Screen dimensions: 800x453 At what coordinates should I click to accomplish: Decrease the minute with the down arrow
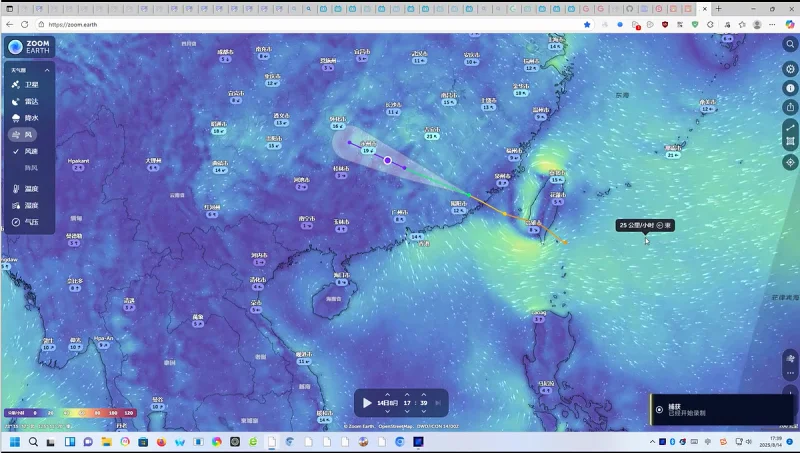click(x=423, y=411)
